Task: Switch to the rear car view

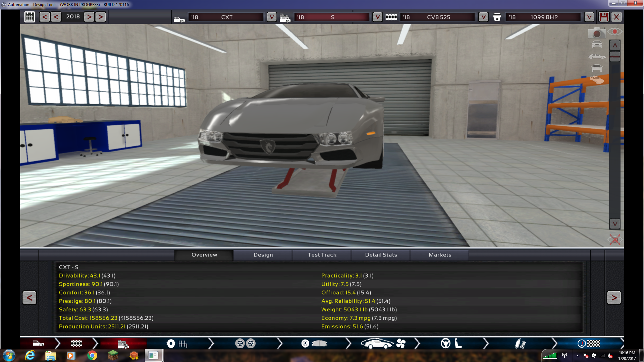Action: (597, 68)
